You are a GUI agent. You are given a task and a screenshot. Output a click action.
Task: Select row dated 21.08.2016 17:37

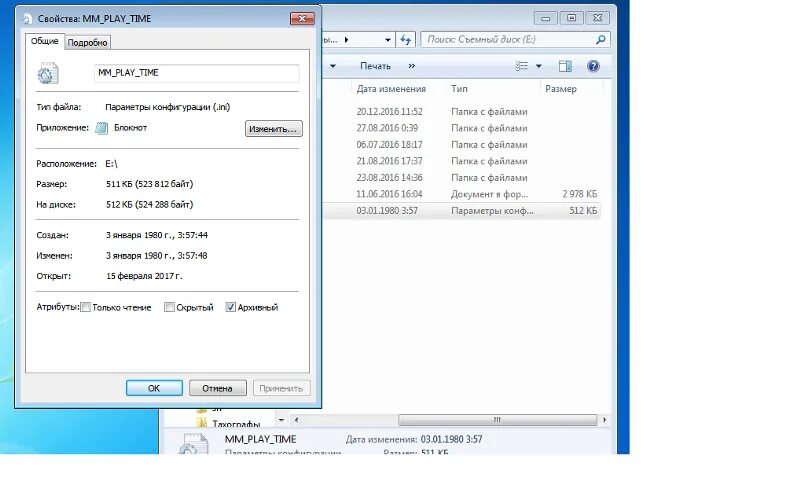click(462, 161)
